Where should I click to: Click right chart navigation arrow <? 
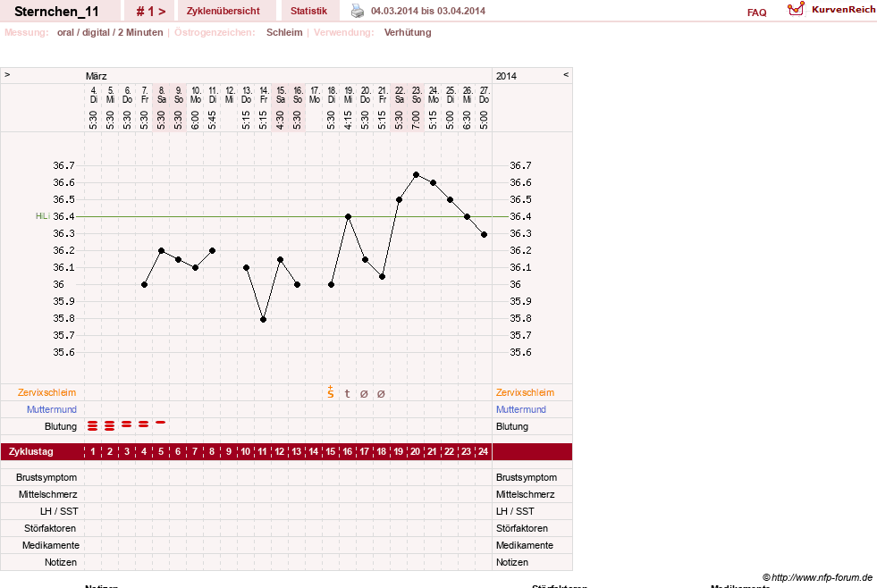pos(566,74)
